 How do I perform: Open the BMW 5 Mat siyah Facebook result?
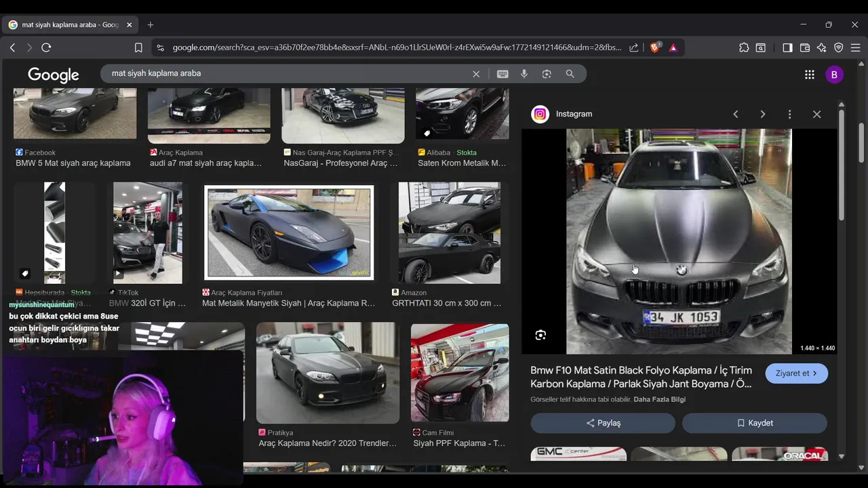click(75, 113)
